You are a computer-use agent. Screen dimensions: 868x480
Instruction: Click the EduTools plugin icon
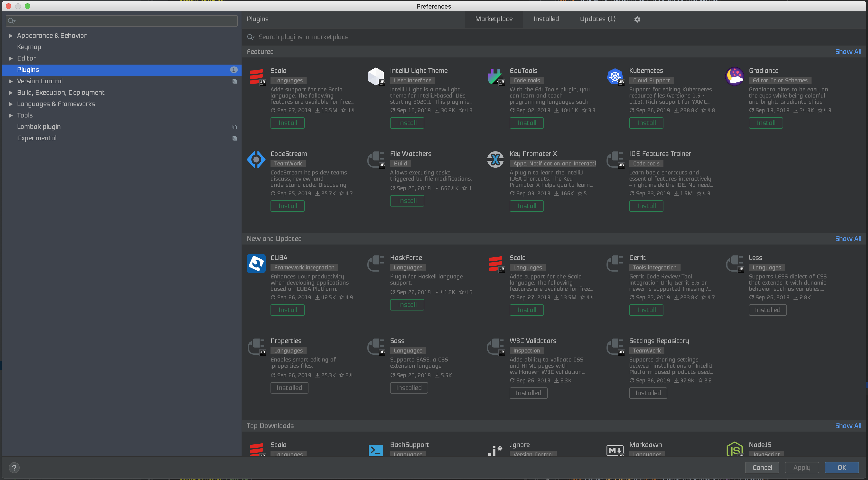point(495,76)
